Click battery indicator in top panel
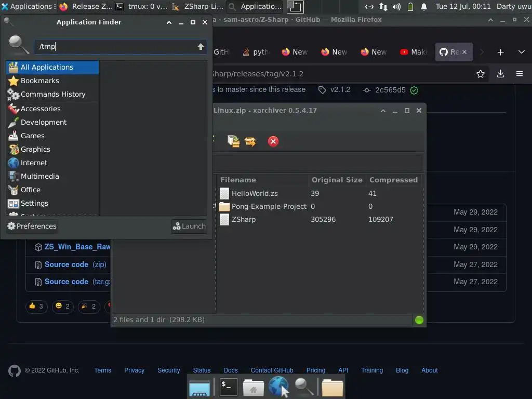Screen dimensions: 532x399 tap(410, 7)
